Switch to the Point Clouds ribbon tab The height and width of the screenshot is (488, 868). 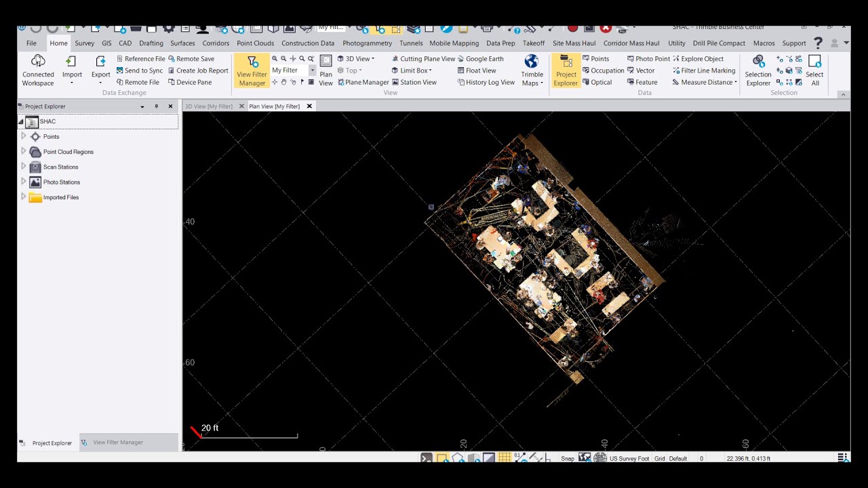tap(255, 43)
